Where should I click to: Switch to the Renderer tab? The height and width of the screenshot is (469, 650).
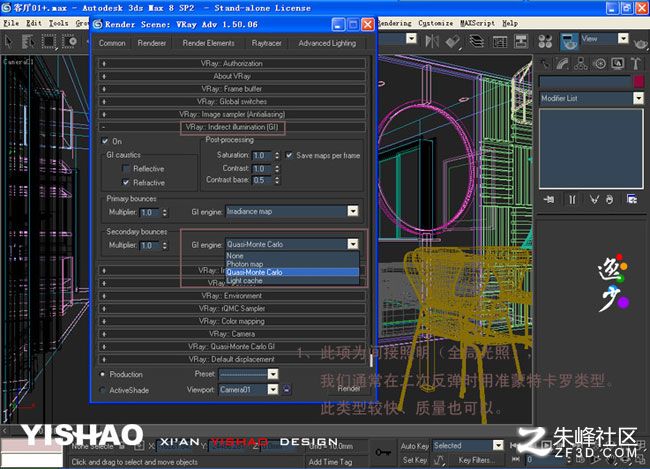coord(152,43)
